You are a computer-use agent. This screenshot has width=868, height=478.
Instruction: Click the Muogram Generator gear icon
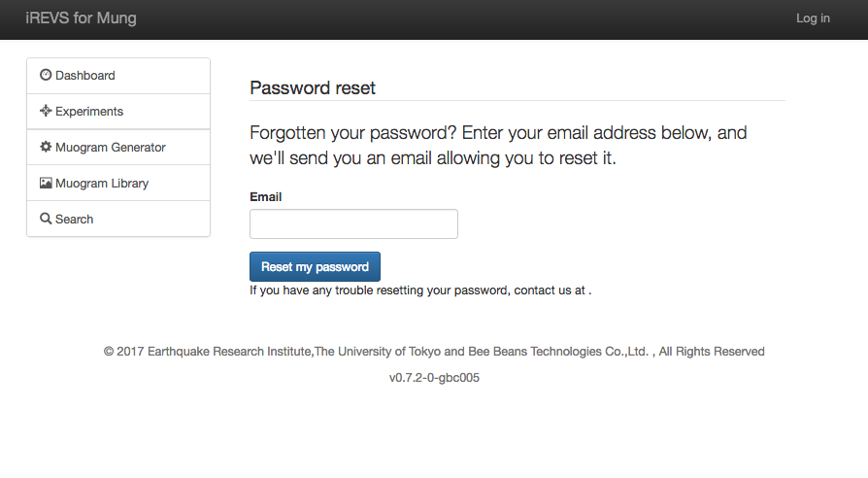(46, 147)
